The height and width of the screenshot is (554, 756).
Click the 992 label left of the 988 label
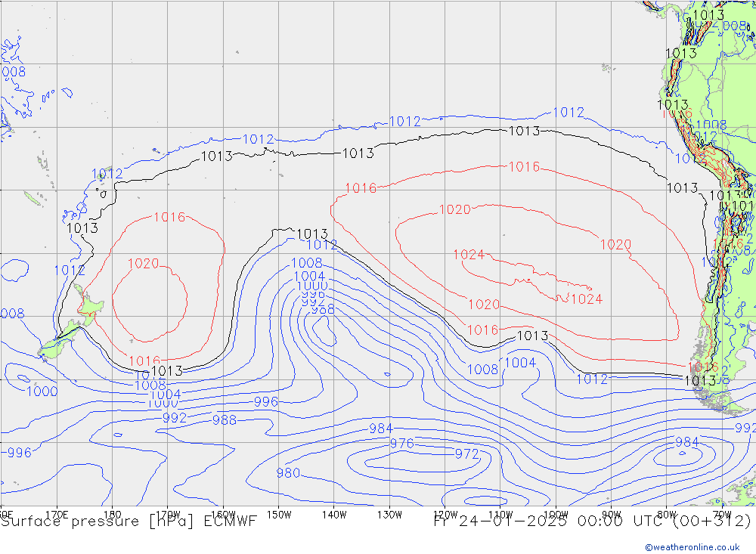(175, 417)
